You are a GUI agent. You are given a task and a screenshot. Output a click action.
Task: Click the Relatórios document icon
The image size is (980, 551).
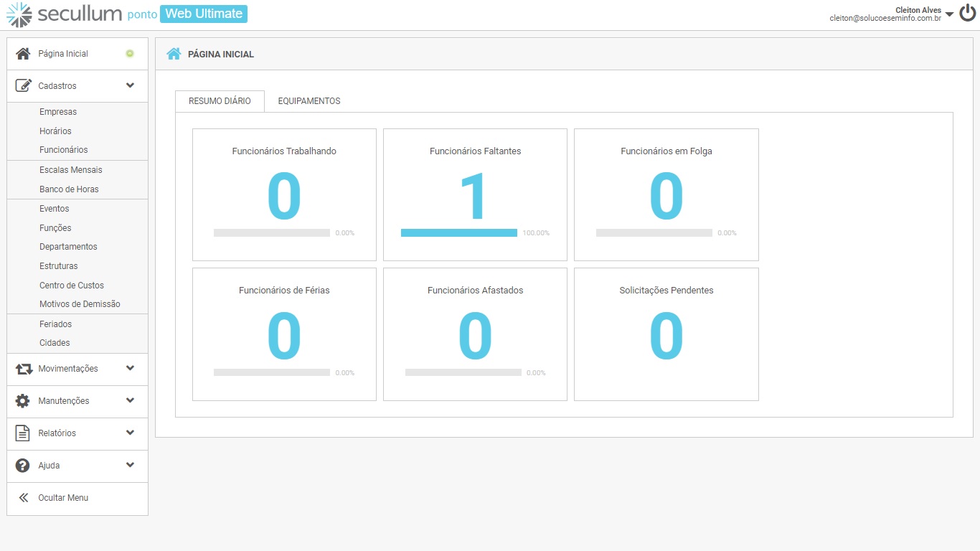coord(23,433)
